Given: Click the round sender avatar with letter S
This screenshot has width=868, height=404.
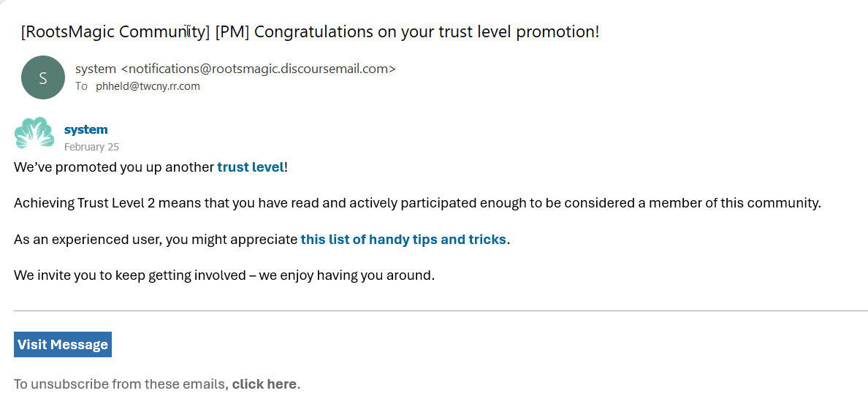Looking at the screenshot, I should point(43,77).
